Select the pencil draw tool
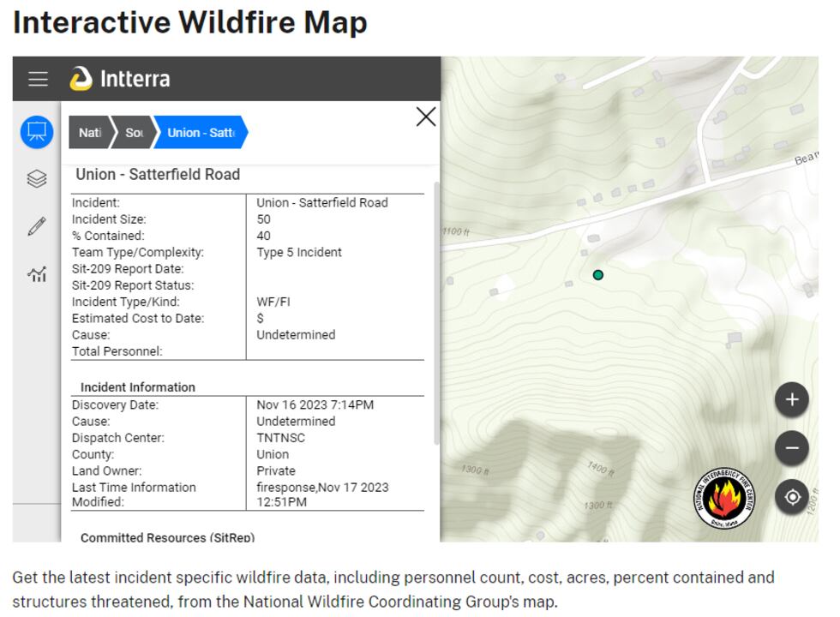 (x=37, y=226)
